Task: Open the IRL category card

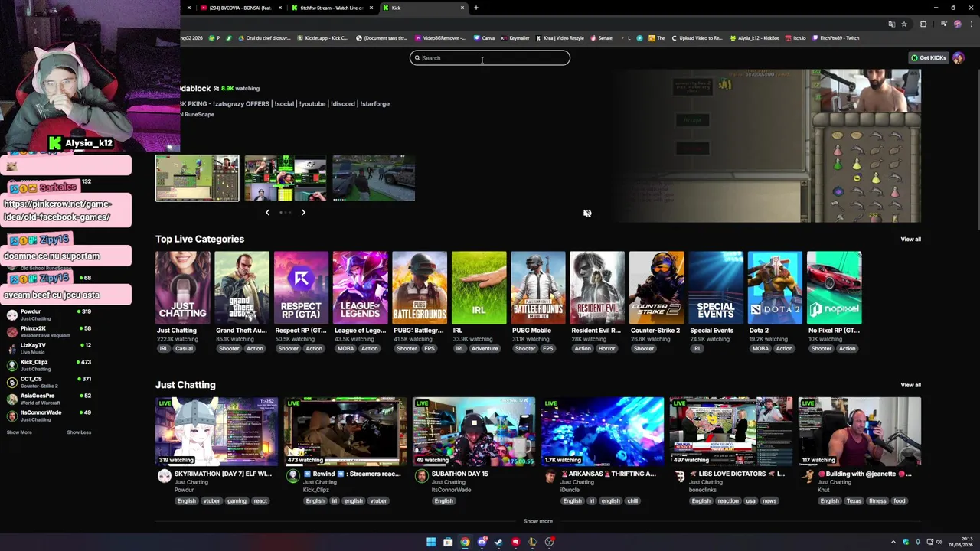Action: coord(479,288)
